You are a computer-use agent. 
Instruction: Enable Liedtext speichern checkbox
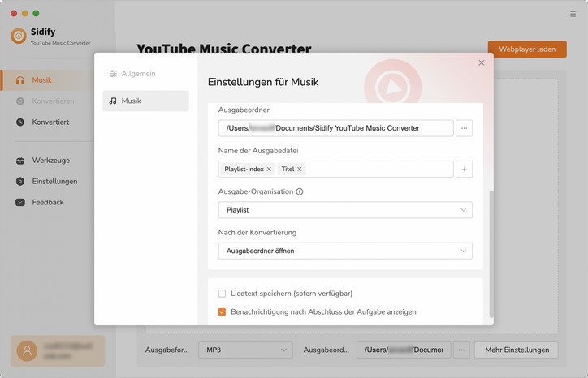click(222, 294)
